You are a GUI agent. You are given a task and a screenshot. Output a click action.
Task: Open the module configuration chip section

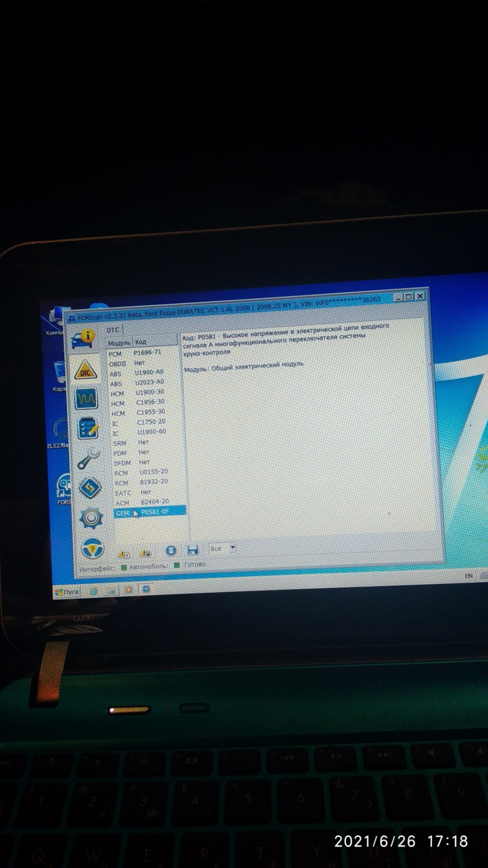tap(90, 488)
